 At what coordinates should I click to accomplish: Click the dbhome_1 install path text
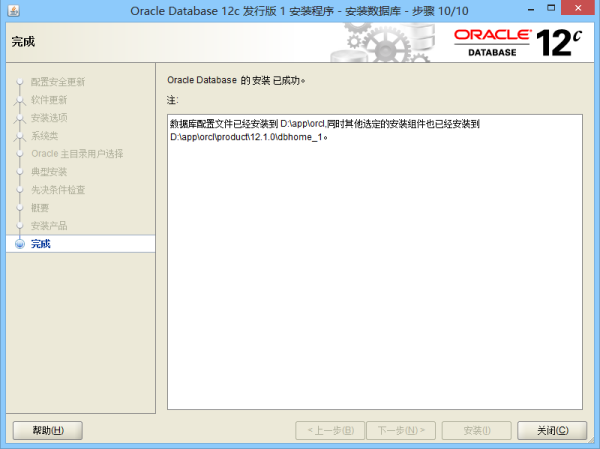pyautogui.click(x=247, y=137)
